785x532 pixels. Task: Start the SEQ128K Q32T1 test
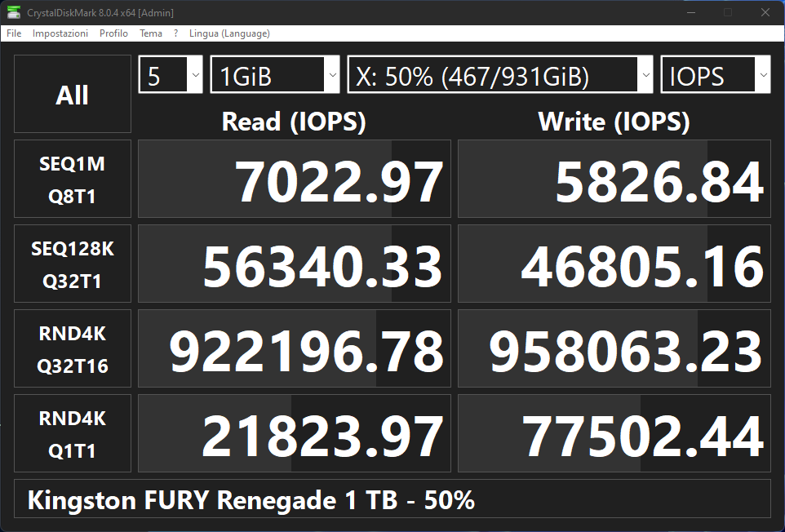[73, 264]
